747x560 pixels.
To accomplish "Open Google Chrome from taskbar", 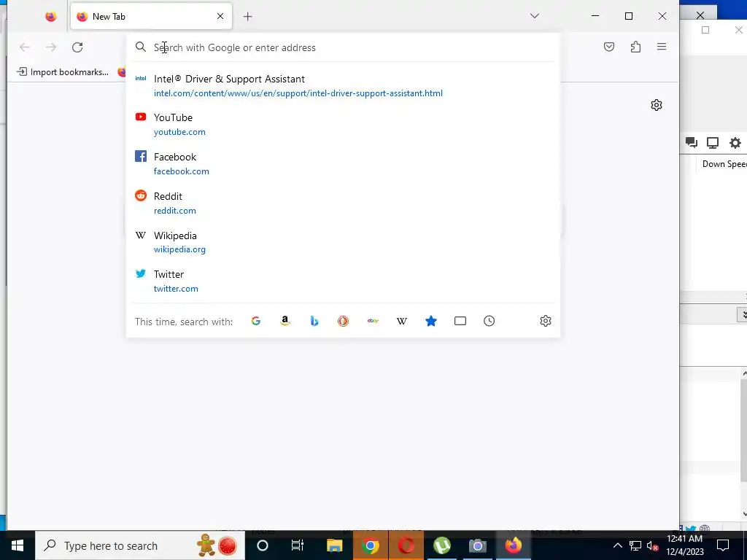I will (x=370, y=545).
